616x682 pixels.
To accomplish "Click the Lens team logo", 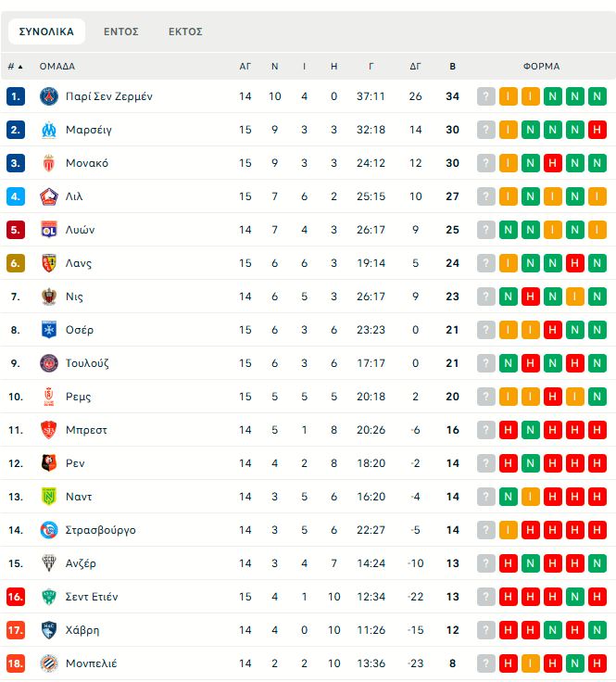I will click(x=49, y=263).
